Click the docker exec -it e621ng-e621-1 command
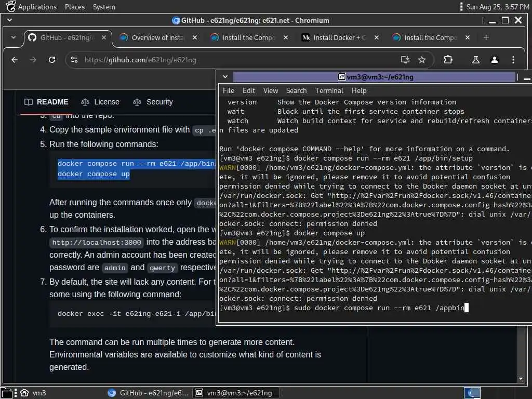Screen dimensions: 532x399 [x=137, y=314]
